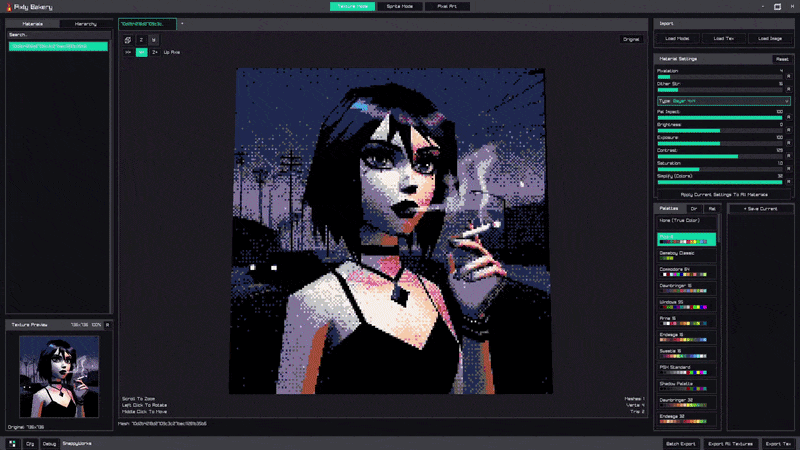Click Export All Textures button

(x=731, y=444)
